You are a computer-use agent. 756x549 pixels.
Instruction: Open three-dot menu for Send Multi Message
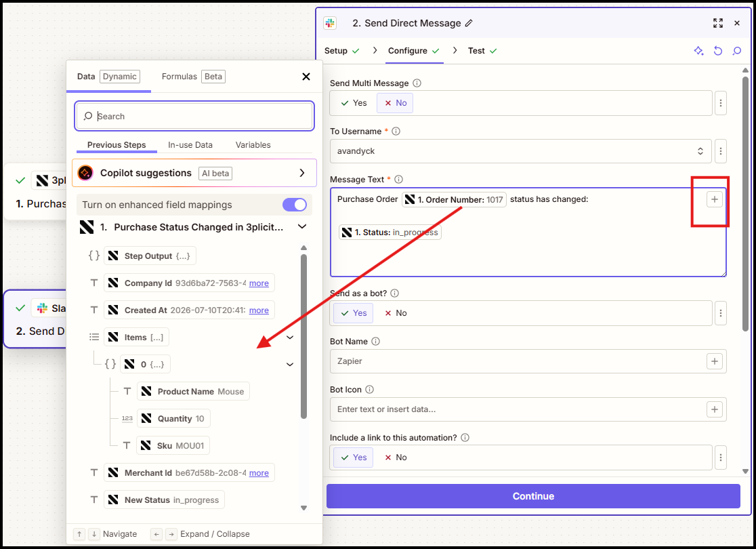click(x=721, y=103)
